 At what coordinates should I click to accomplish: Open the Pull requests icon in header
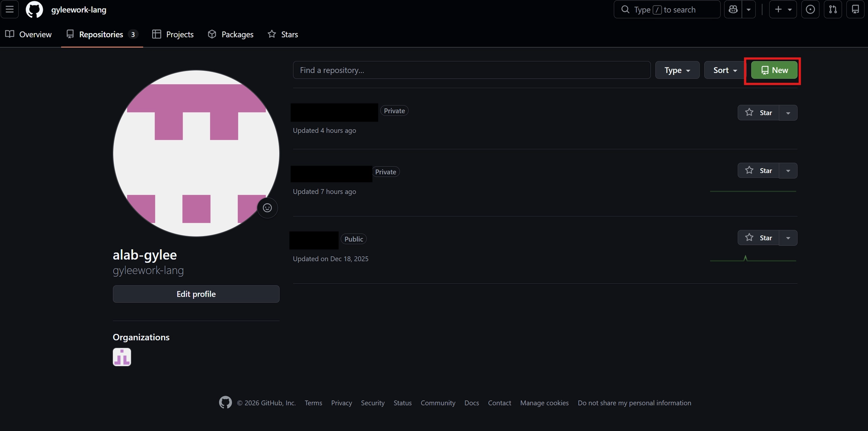(833, 9)
